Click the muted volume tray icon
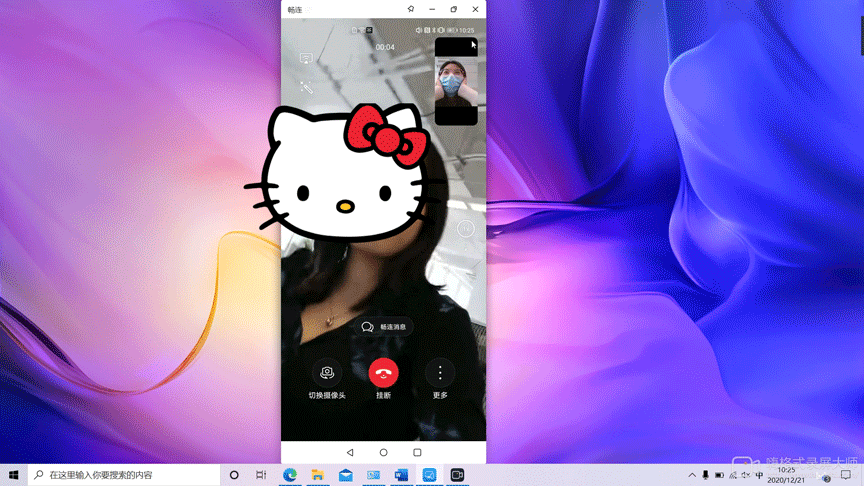The image size is (864, 486). click(746, 474)
